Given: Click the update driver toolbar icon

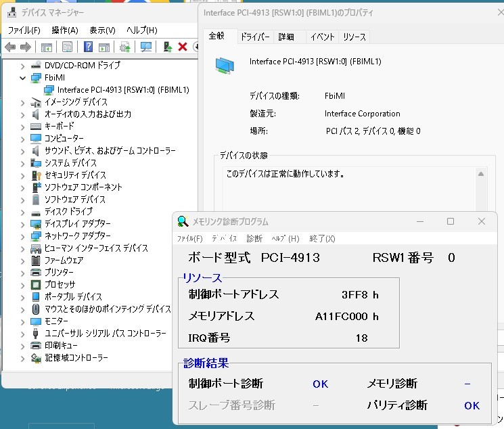Looking at the screenshot, I should (125, 47).
